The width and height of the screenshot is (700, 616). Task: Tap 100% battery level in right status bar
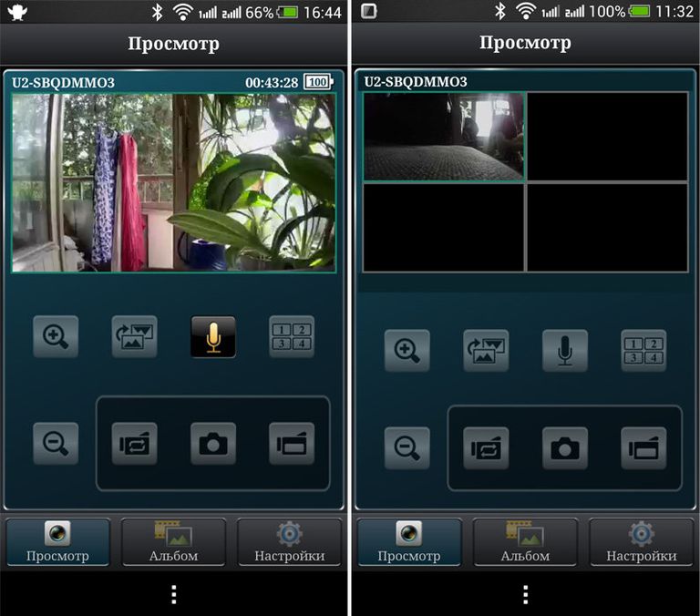point(607,11)
